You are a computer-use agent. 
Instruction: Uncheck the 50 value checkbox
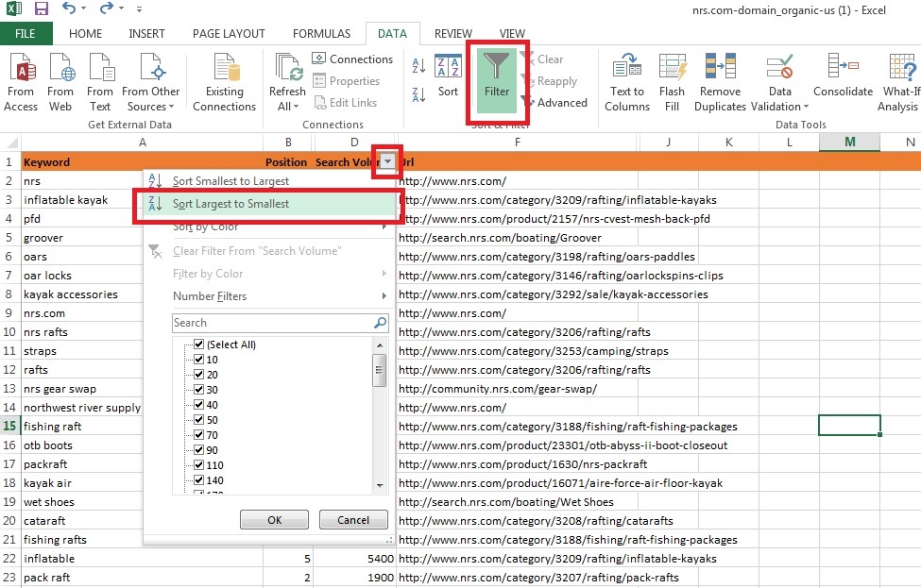coord(198,420)
